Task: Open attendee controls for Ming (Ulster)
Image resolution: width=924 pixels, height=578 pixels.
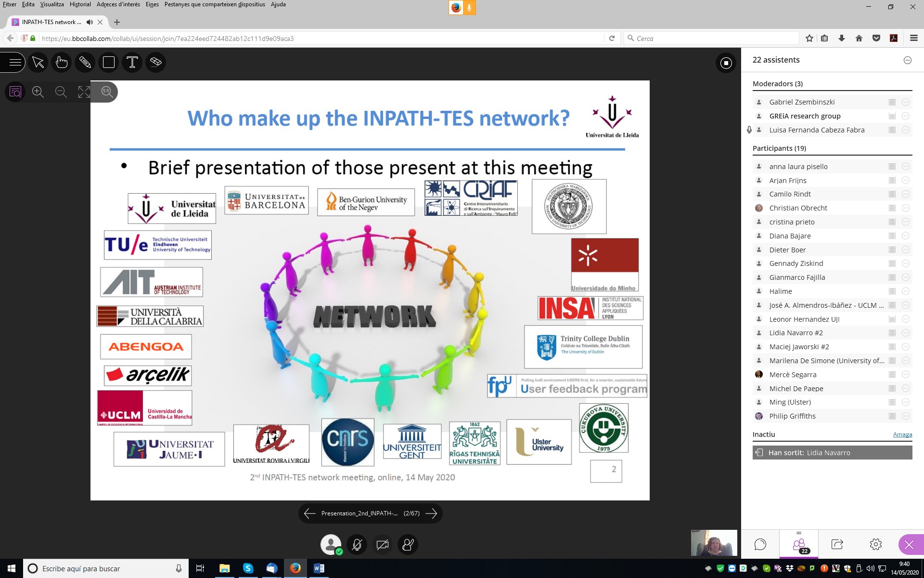Action: coord(906,402)
